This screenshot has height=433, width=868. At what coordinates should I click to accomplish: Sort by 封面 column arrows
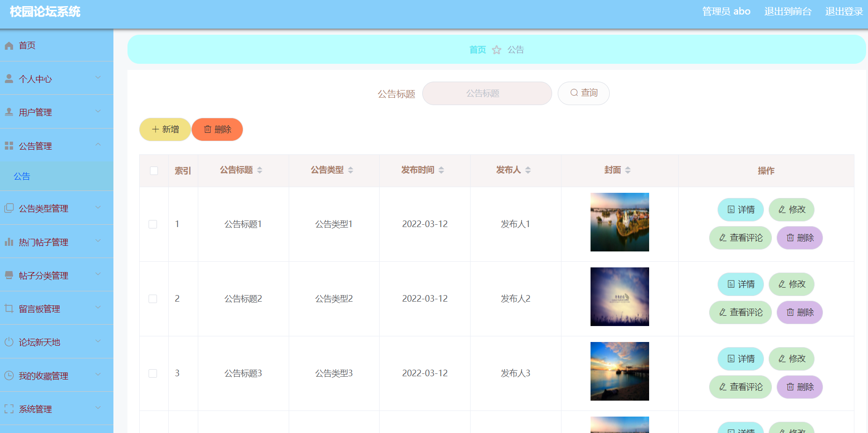(628, 170)
